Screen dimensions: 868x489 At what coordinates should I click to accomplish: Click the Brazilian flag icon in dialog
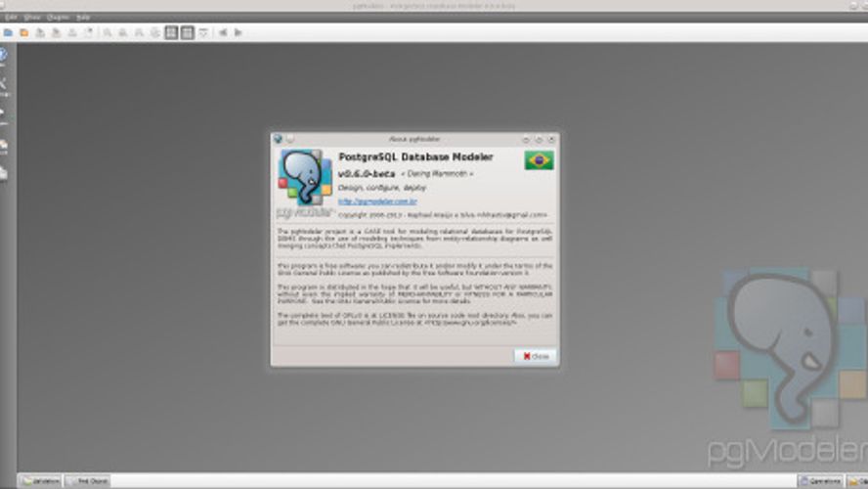click(539, 160)
